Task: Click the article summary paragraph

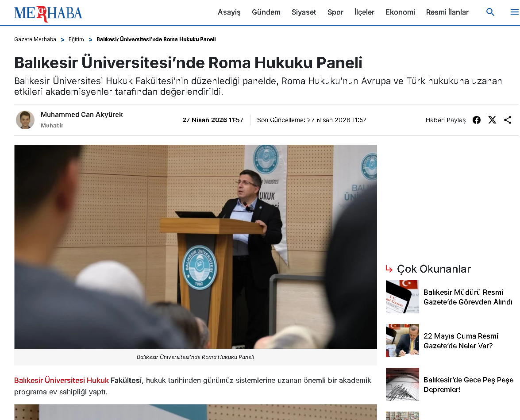Action: pyautogui.click(x=258, y=86)
